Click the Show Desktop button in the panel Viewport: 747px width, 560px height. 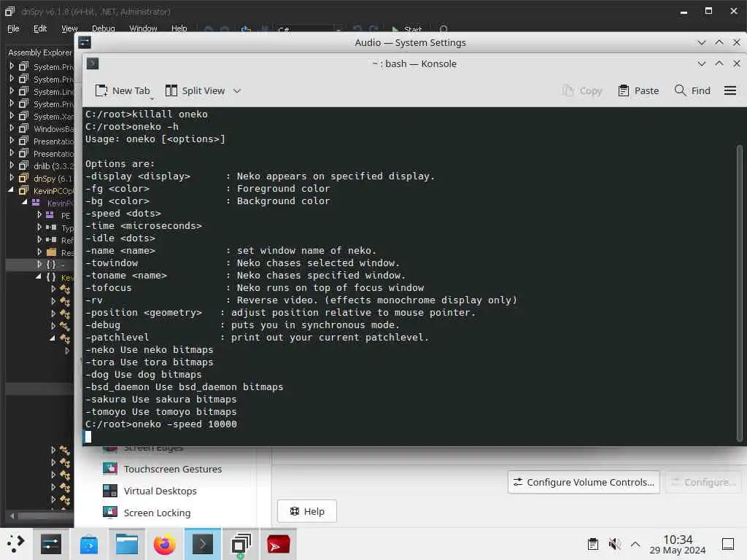click(728, 544)
